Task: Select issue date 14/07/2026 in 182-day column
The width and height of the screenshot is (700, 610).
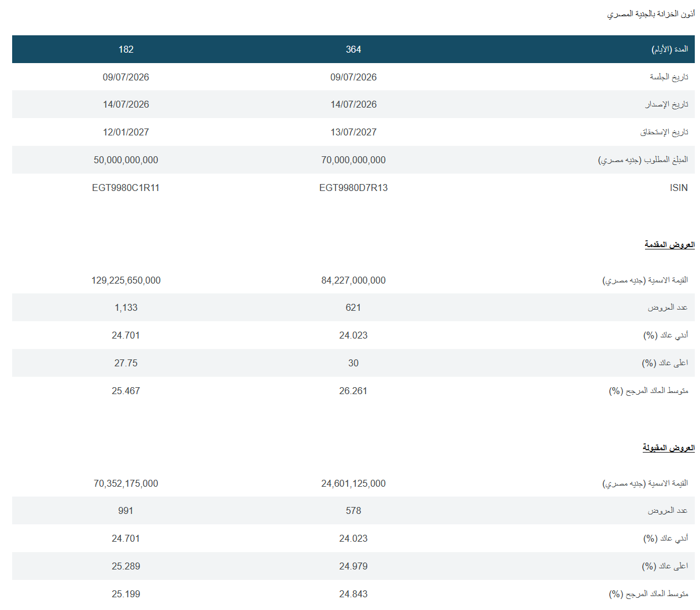Action: [x=126, y=104]
